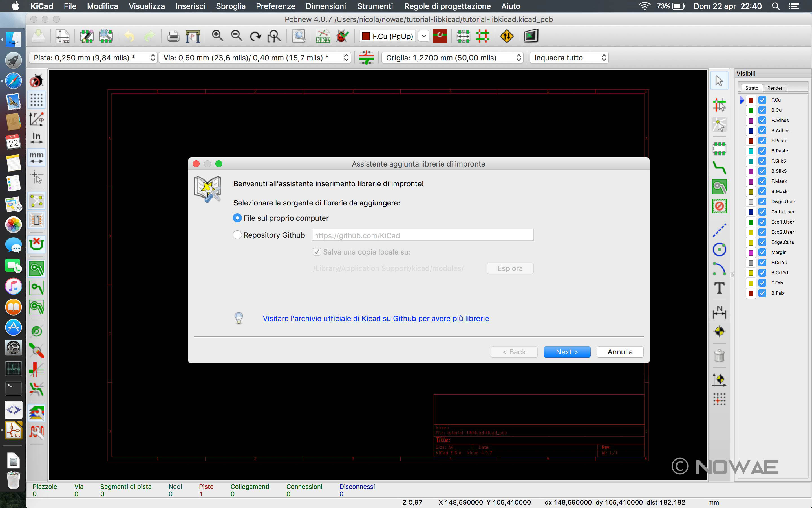812x508 pixels.
Task: Click the F.Cu red color swatch
Action: click(751, 100)
